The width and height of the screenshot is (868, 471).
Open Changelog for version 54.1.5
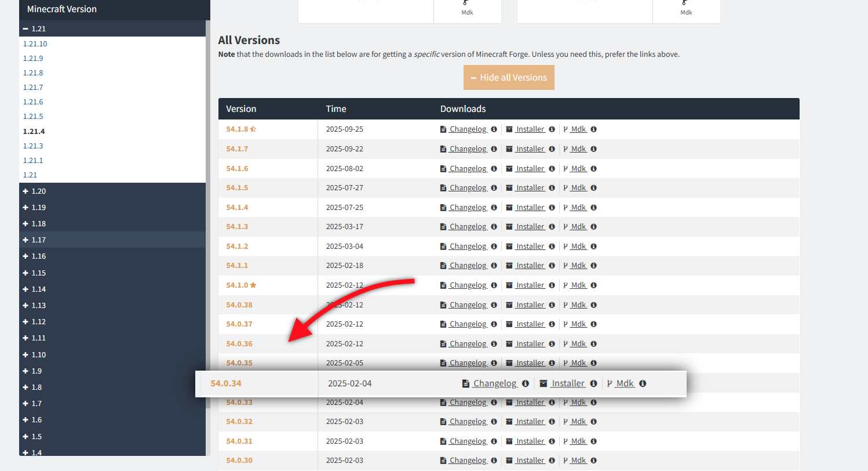(x=467, y=188)
